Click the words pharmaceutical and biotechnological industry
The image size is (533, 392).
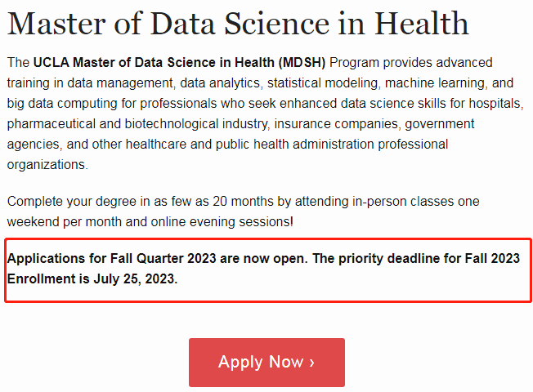137,124
